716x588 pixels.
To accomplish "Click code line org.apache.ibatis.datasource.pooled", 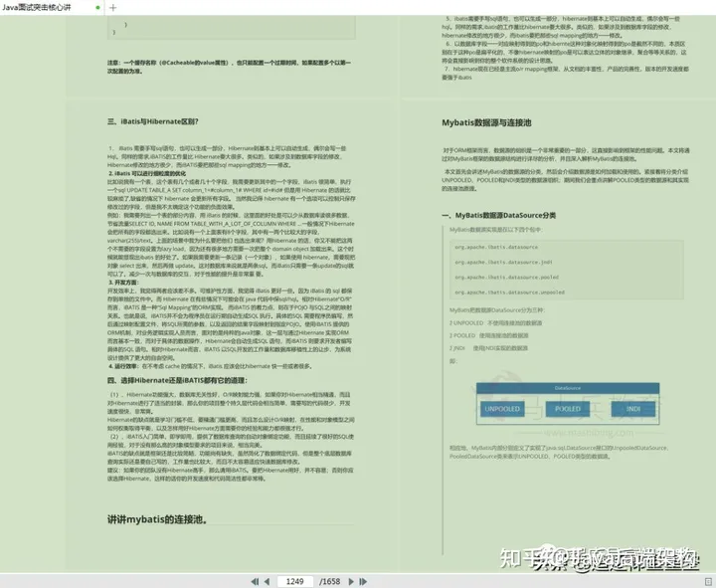I will click(506, 278).
